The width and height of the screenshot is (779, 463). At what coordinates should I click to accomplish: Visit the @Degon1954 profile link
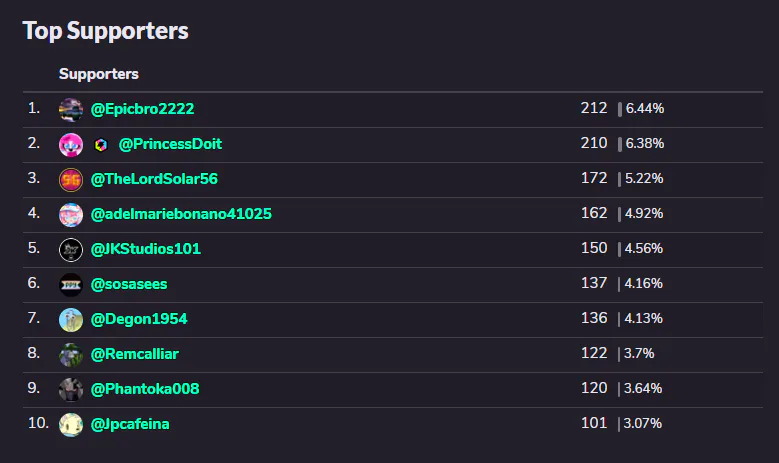click(x=139, y=319)
